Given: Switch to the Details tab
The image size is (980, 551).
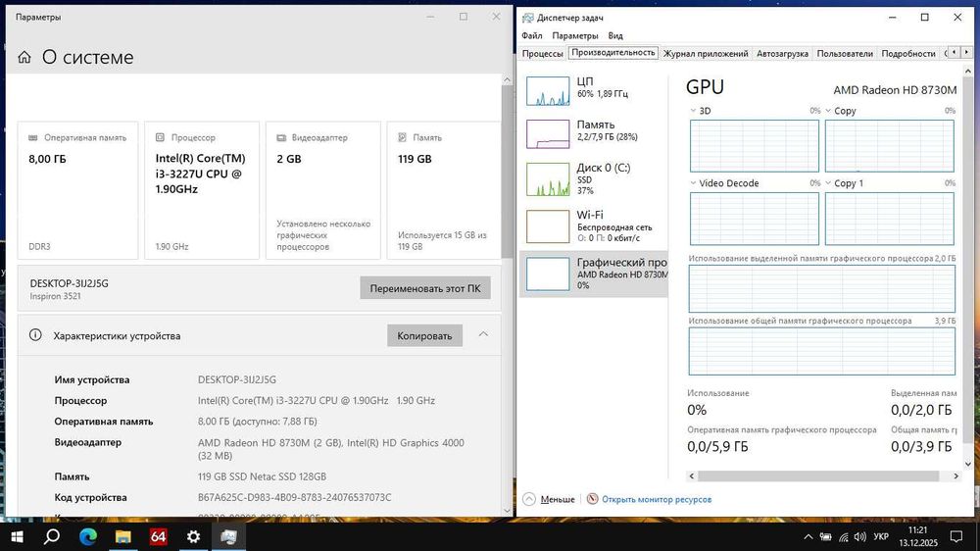Looking at the screenshot, I should 908,54.
